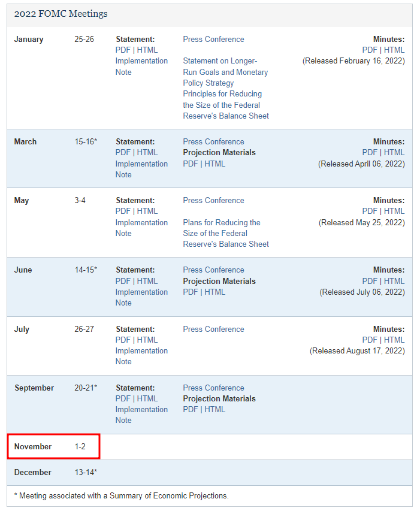Open the May minutes PDF link
Screen dimensions: 420x511
pyautogui.click(x=370, y=211)
